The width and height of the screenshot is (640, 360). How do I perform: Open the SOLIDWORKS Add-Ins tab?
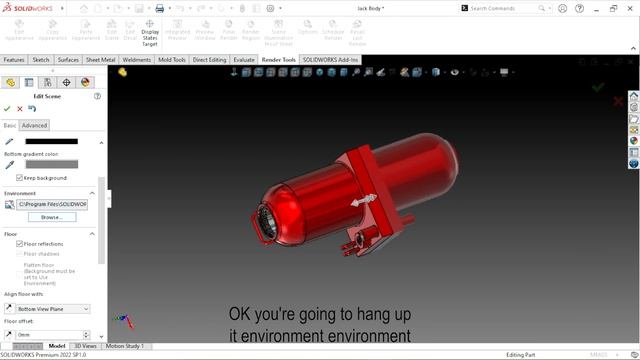tap(330, 60)
